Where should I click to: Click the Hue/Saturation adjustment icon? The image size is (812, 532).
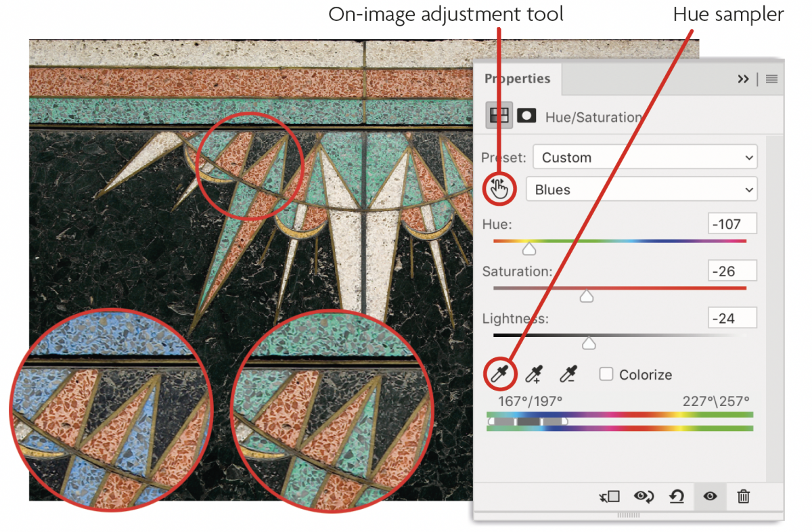[x=499, y=116]
